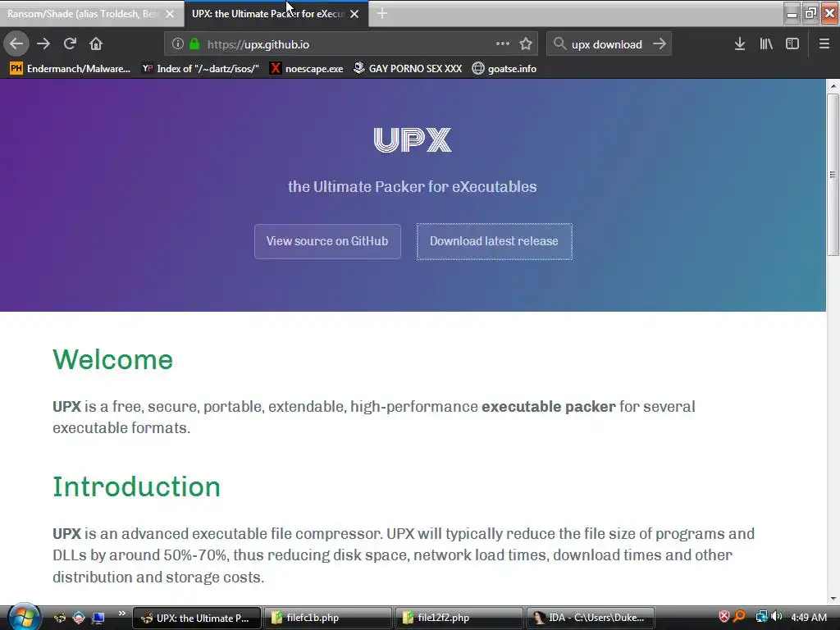
Task: Click the show desktop quick launch icon
Action: (98, 618)
